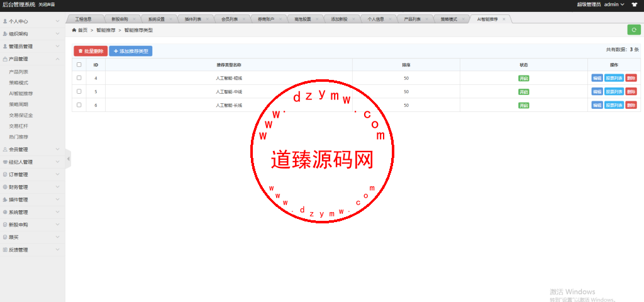Close the 产品列表 tab
Image resolution: width=644 pixels, height=302 pixels.
coord(426,20)
